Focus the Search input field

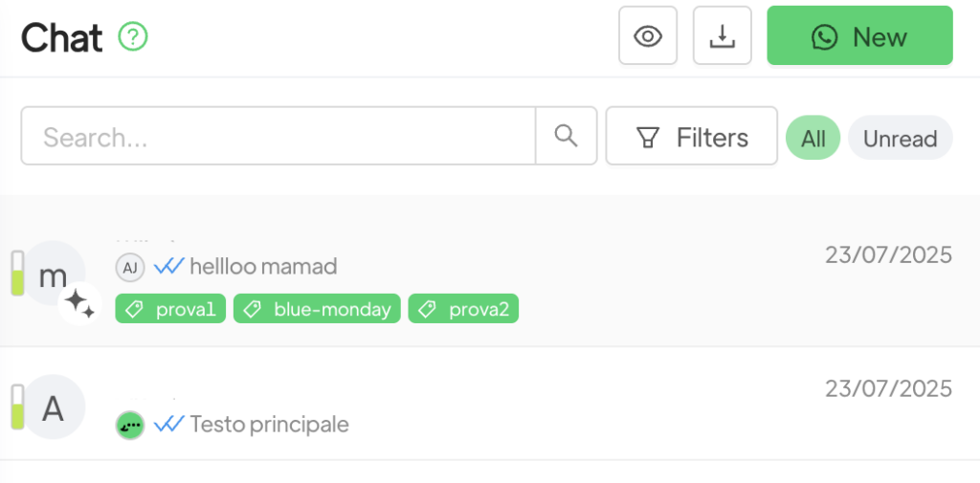tap(278, 136)
